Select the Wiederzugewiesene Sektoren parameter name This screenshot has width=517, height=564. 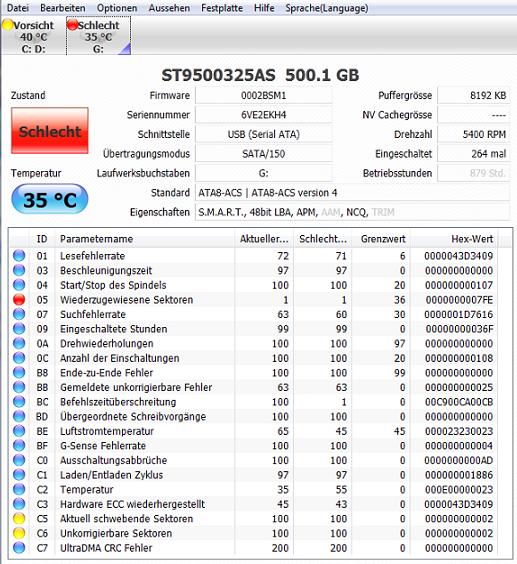click(x=126, y=300)
